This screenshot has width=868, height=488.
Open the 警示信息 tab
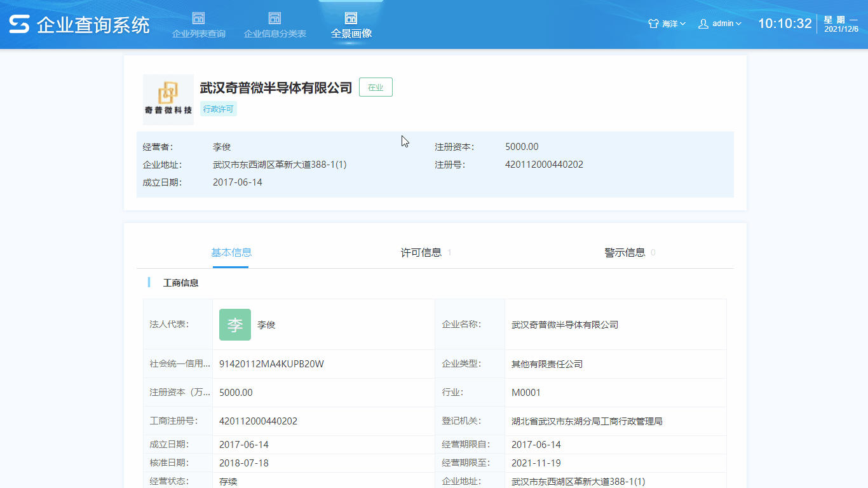(625, 252)
